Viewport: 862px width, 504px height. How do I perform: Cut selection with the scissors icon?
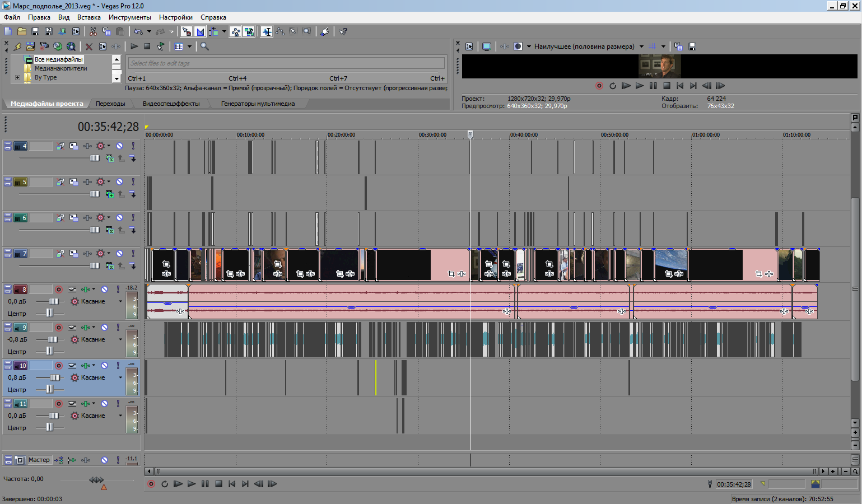click(x=93, y=31)
